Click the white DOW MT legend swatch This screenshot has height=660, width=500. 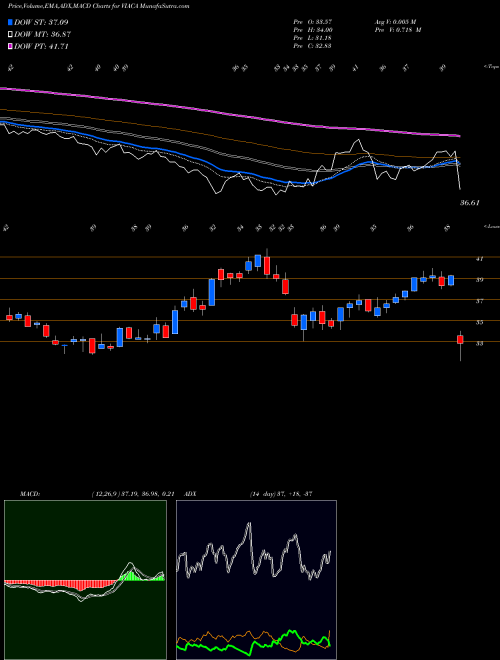click(10, 35)
